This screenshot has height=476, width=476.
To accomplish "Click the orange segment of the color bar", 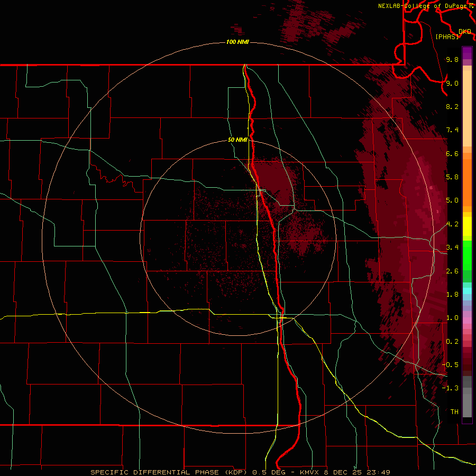I will pyautogui.click(x=467, y=182).
